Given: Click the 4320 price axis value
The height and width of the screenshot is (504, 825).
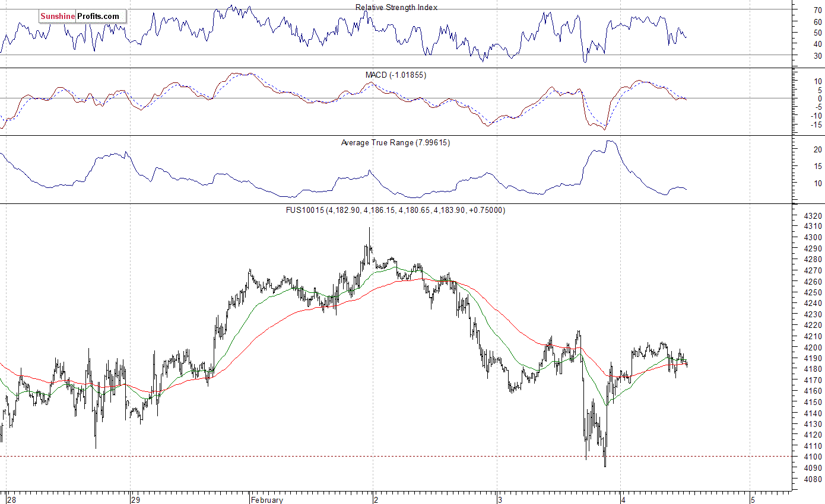Looking at the screenshot, I should click(x=813, y=216).
